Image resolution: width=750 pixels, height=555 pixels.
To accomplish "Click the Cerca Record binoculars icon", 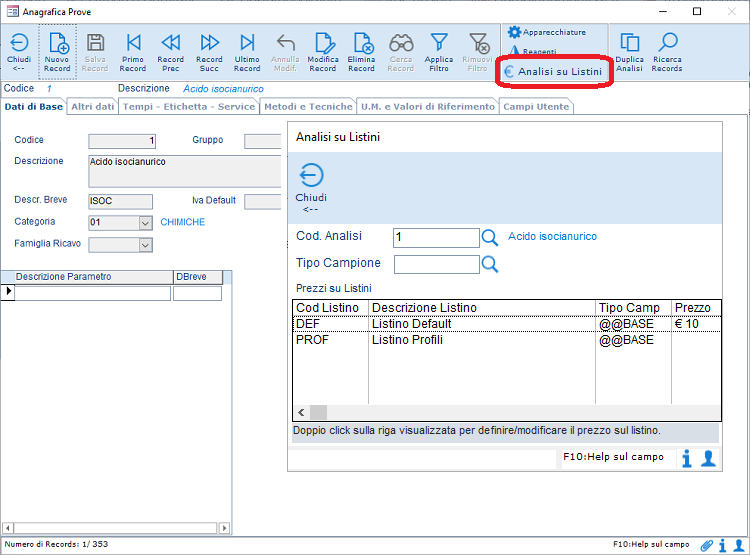I will (x=401, y=52).
